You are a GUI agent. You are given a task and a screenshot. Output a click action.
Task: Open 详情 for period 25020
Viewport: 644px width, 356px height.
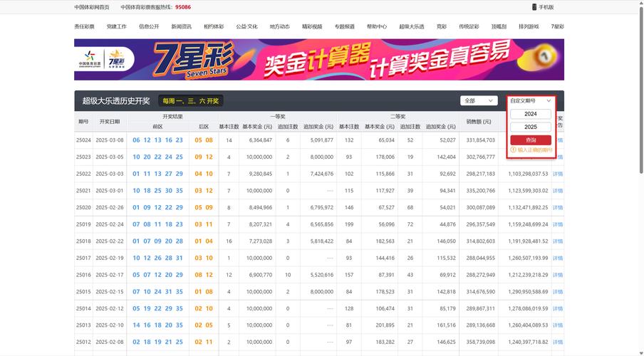tap(558, 207)
